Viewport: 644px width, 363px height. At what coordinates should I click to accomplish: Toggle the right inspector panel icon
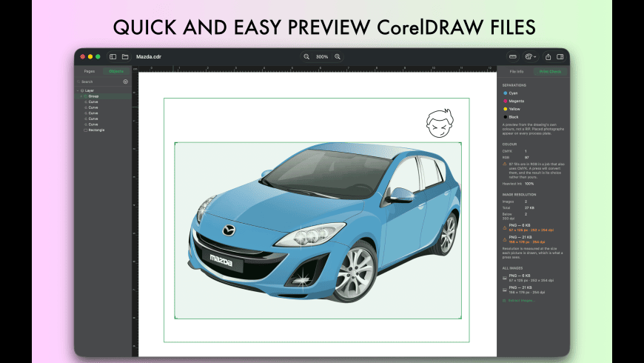point(560,57)
